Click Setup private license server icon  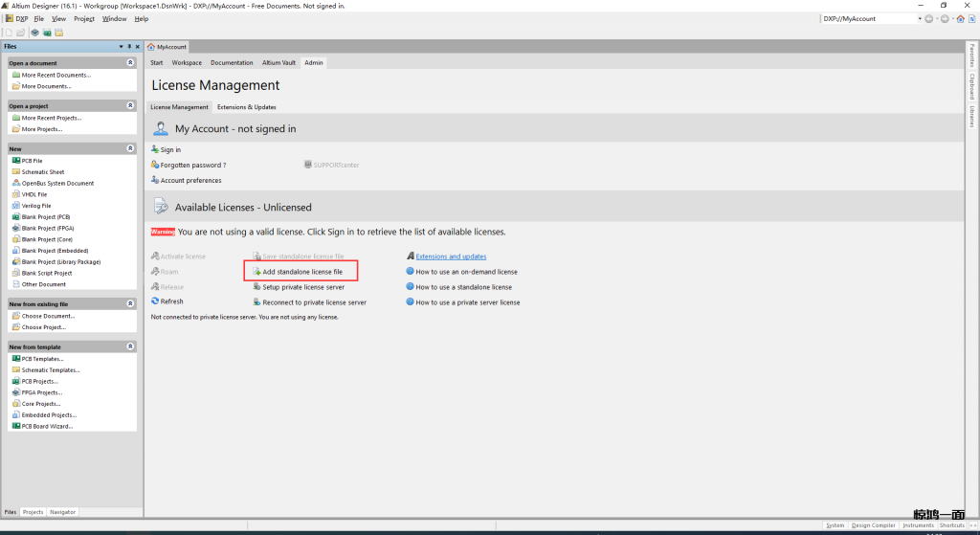[x=256, y=287]
